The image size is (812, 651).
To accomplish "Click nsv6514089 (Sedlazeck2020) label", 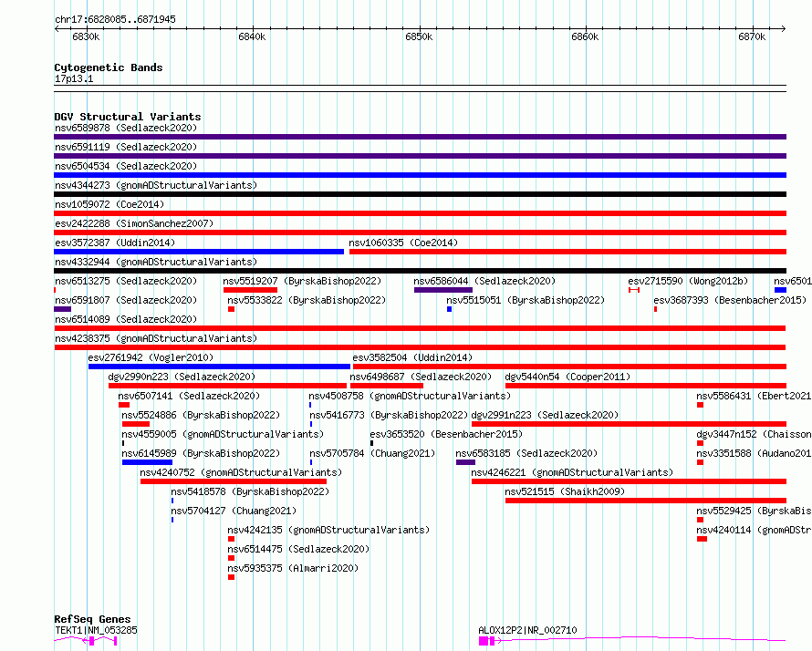I will (x=126, y=319).
